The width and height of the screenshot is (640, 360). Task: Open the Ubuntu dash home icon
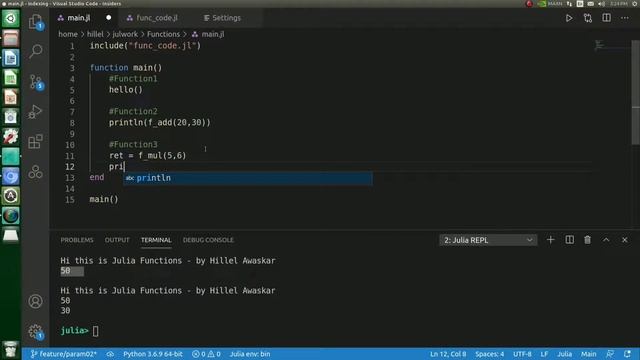coord(11,18)
